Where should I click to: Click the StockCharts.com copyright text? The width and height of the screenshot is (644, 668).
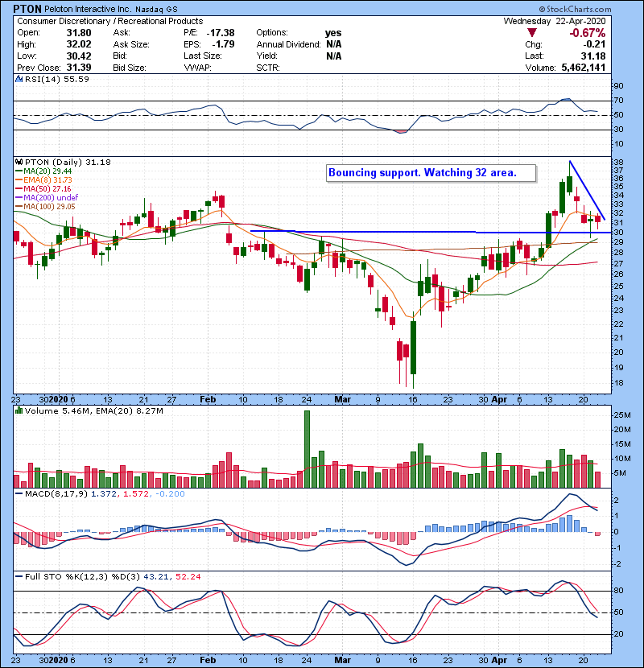575,9
